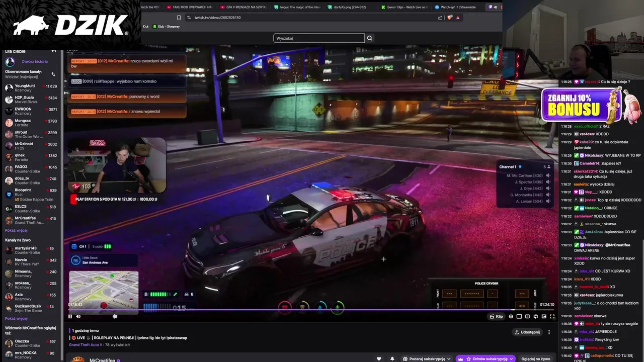Screen dimensions: 644x362
Task: Open qinek channel in the sidebar
Action: click(x=31, y=157)
